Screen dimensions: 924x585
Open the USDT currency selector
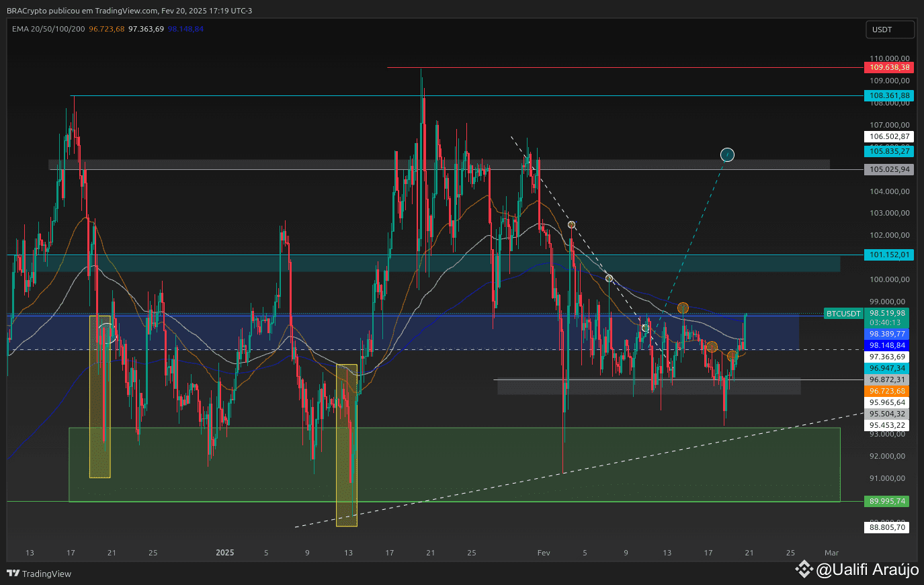click(x=890, y=30)
